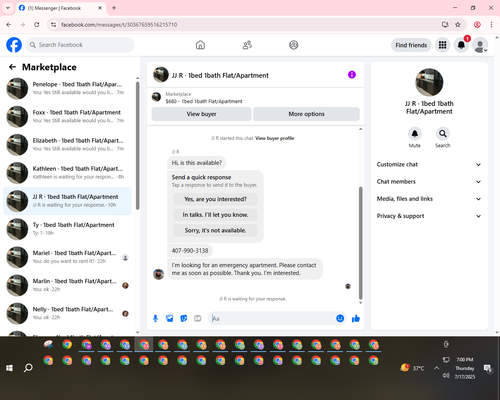Viewport: 500px width, 400px height.
Task: Open Foxx's 1bed 1bath conversation
Action: point(68,116)
